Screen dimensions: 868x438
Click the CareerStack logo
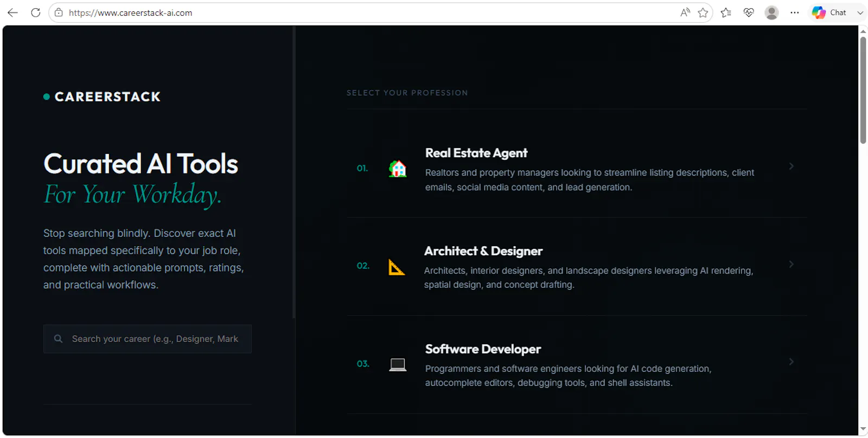[x=102, y=96]
